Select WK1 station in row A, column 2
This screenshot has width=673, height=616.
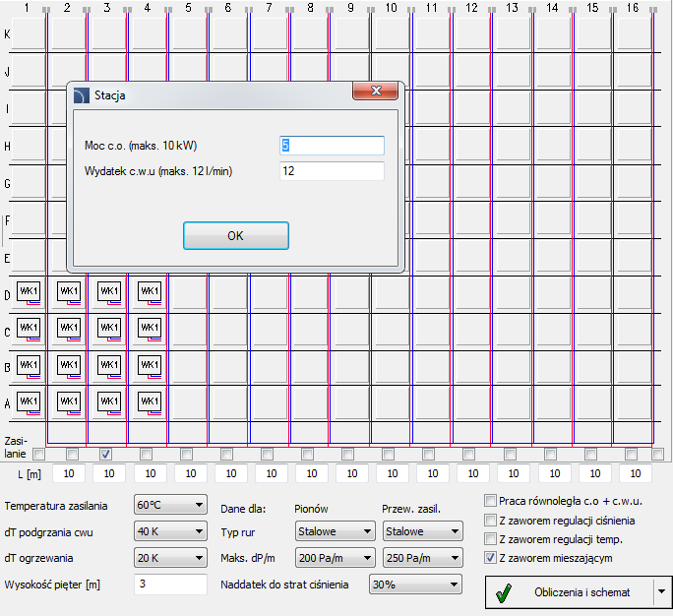pyautogui.click(x=69, y=401)
